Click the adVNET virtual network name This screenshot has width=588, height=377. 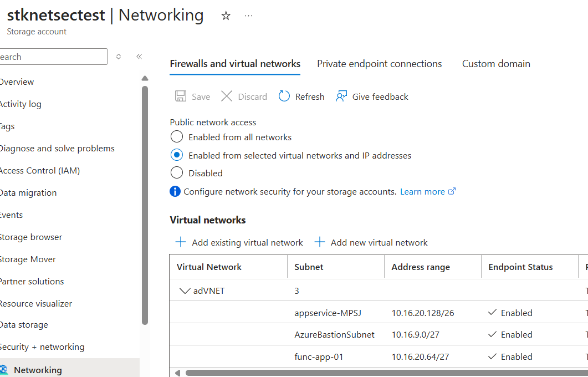209,291
